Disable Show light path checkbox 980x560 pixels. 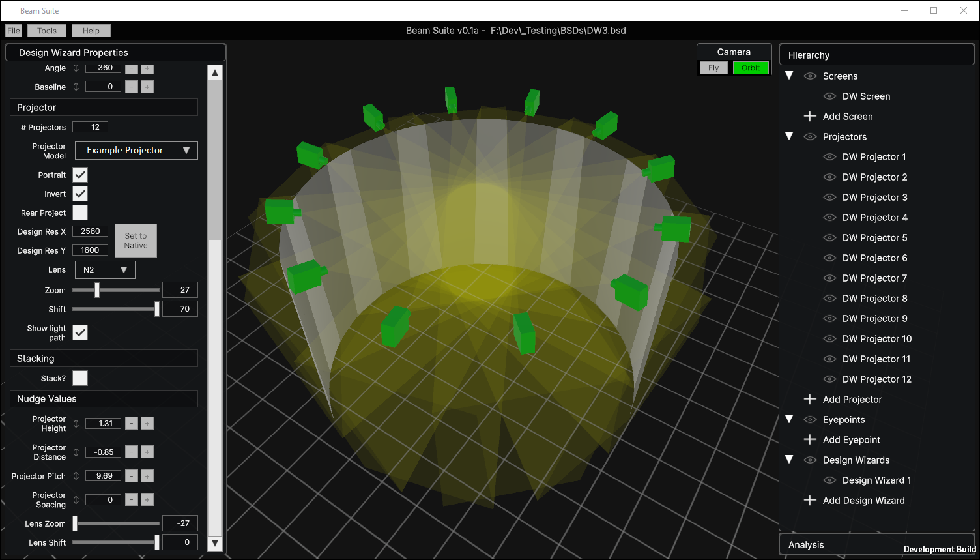pos(80,332)
